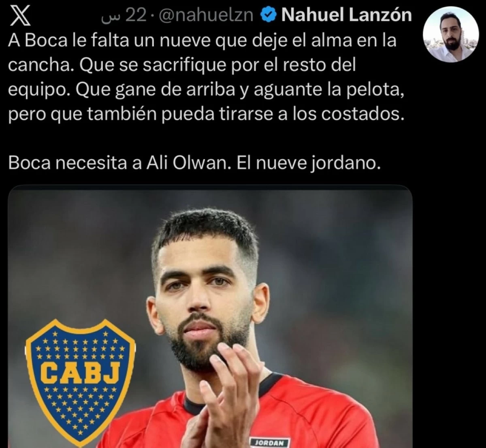486x448 pixels.
Task: Click the line "cancha. Que se sacrifique"
Action: [182, 66]
